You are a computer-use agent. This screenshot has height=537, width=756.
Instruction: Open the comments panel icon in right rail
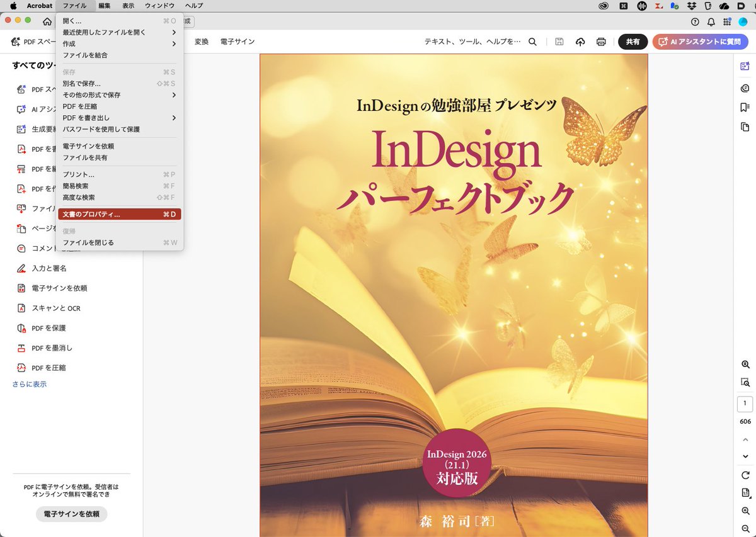pyautogui.click(x=745, y=88)
